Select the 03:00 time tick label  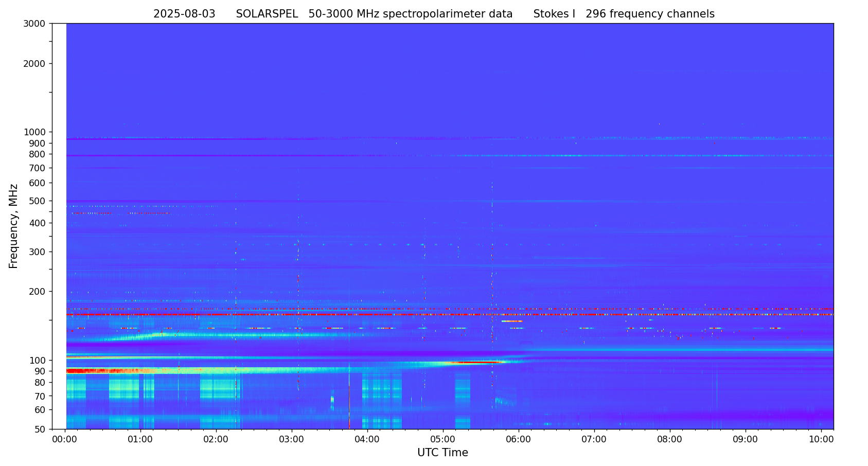pyautogui.click(x=292, y=440)
